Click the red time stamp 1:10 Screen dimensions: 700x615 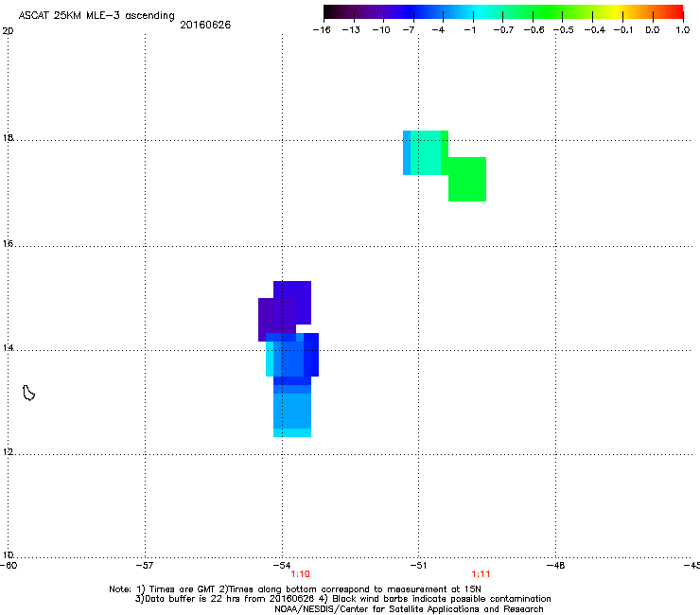pyautogui.click(x=300, y=574)
